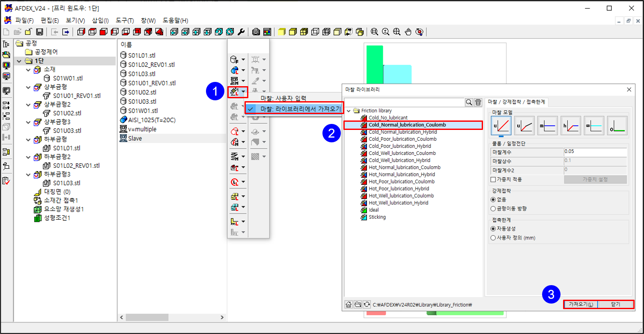The width and height of the screenshot is (644, 334).
Task: Enable the 가중치 적용 checkbox
Action: pos(493,179)
